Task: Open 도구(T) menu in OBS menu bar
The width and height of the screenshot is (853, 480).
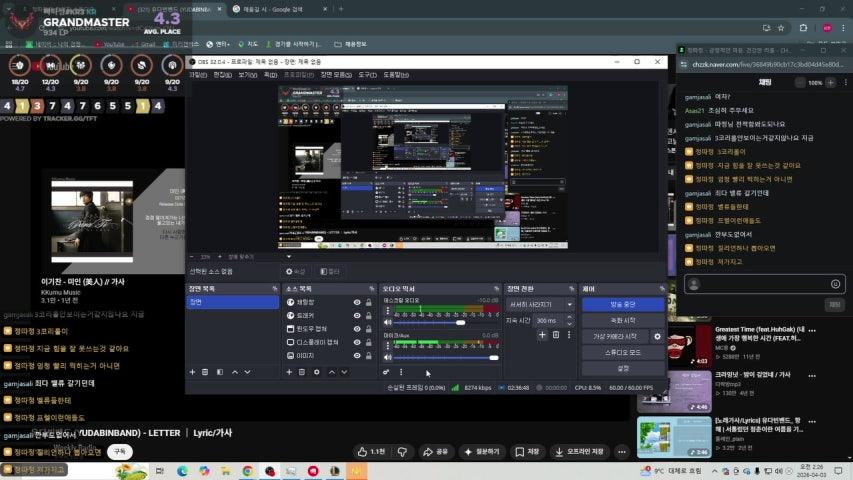Action: click(368, 74)
